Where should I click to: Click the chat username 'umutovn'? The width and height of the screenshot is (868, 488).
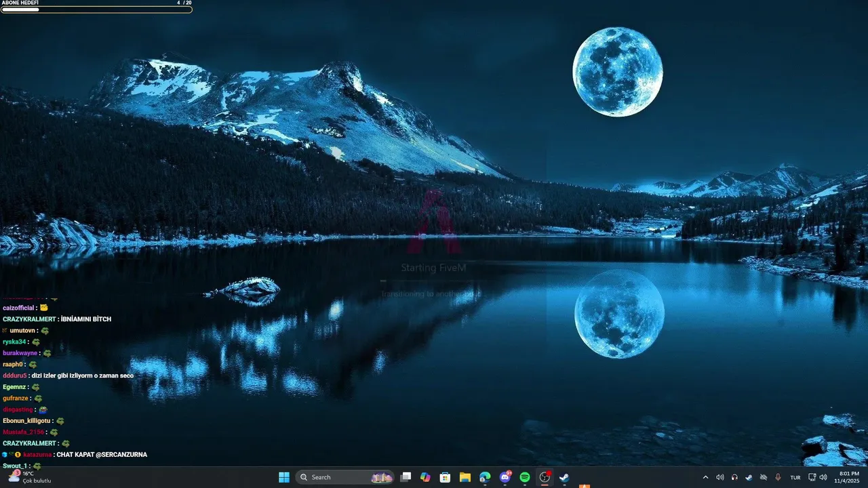(23, 331)
